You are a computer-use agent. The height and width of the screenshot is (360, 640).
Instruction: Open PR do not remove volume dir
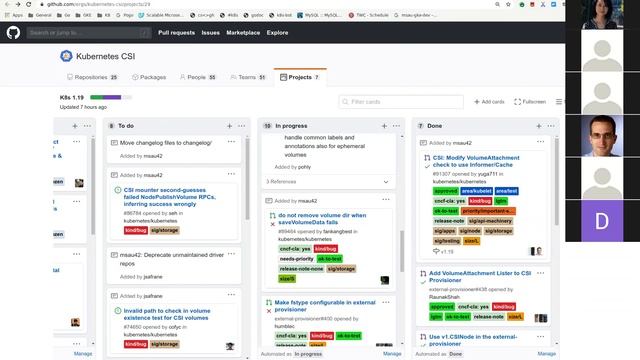point(322,219)
